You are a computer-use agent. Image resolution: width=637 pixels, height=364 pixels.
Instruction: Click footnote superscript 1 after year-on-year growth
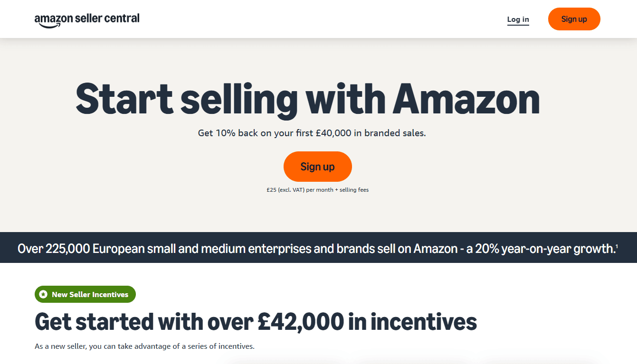click(617, 245)
